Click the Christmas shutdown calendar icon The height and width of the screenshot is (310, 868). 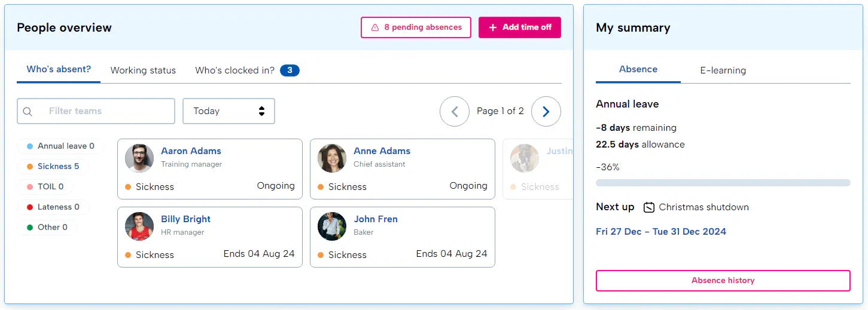pyautogui.click(x=649, y=207)
